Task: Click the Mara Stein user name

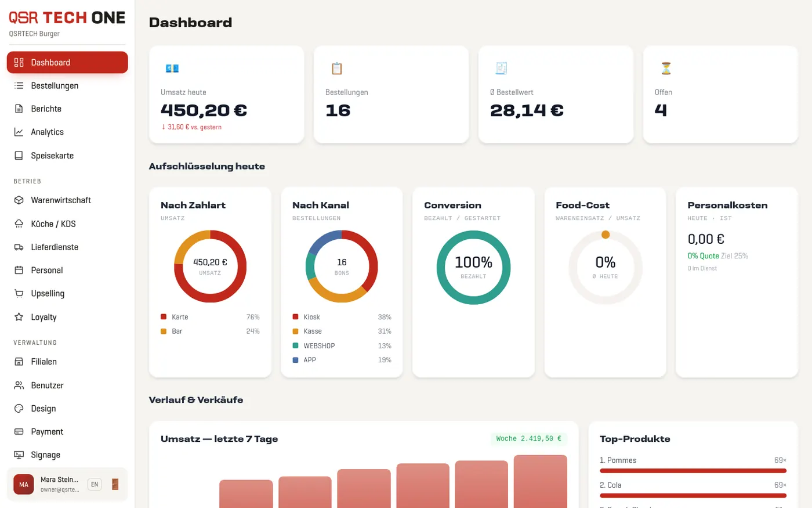Action: point(59,480)
